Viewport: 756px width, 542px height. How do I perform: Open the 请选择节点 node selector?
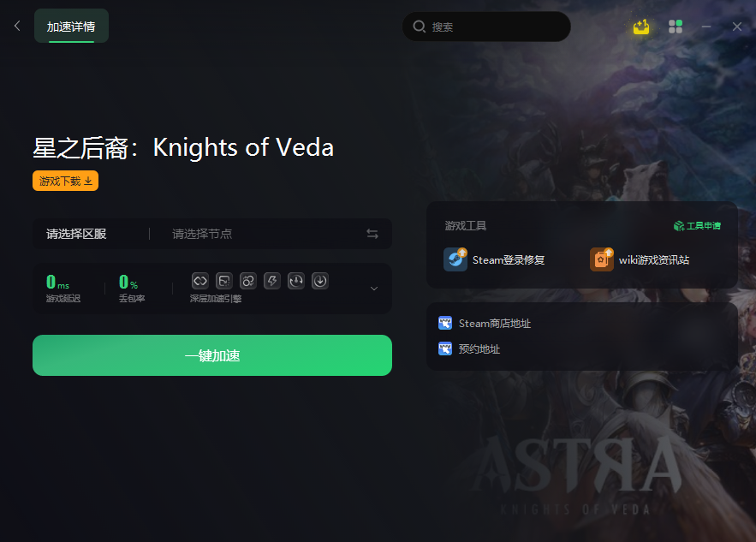(202, 234)
